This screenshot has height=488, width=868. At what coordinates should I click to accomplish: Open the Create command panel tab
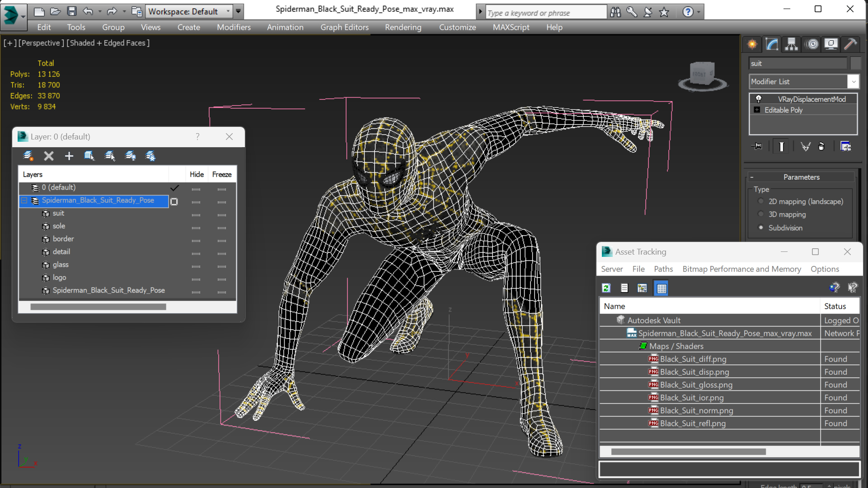coord(752,44)
